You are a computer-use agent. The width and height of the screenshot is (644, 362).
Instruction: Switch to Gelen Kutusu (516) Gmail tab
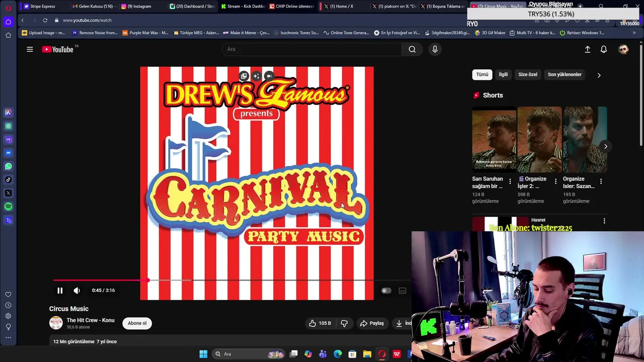(x=94, y=6)
